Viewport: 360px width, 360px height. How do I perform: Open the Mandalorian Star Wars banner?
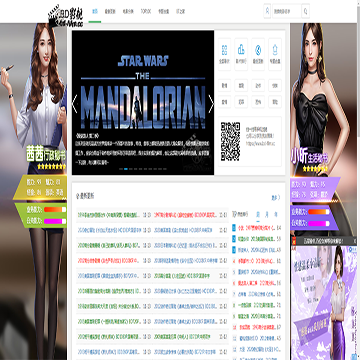[143, 103]
